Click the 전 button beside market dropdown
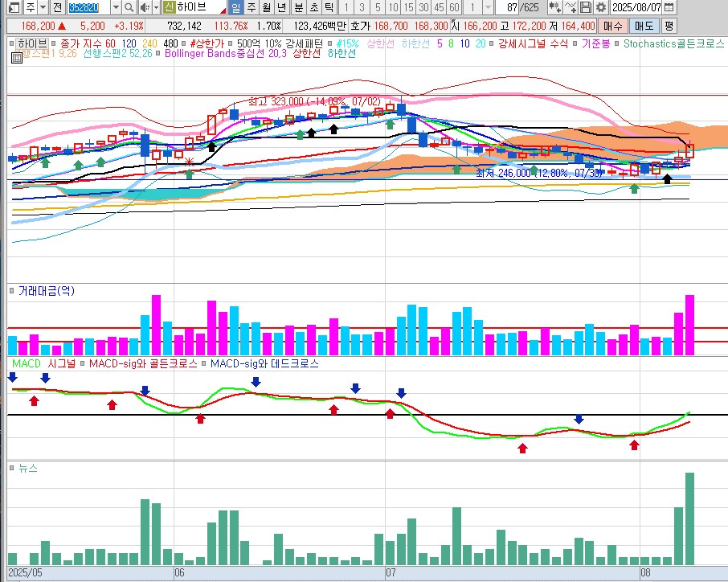The height and width of the screenshot is (582, 728). click(57, 7)
